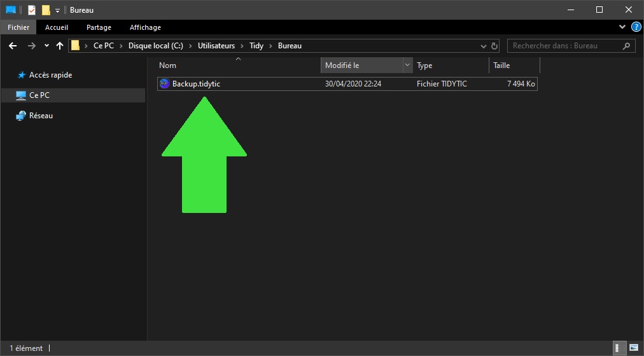644x356 pixels.
Task: Click the folder icon in the address bar
Action: (x=75, y=46)
